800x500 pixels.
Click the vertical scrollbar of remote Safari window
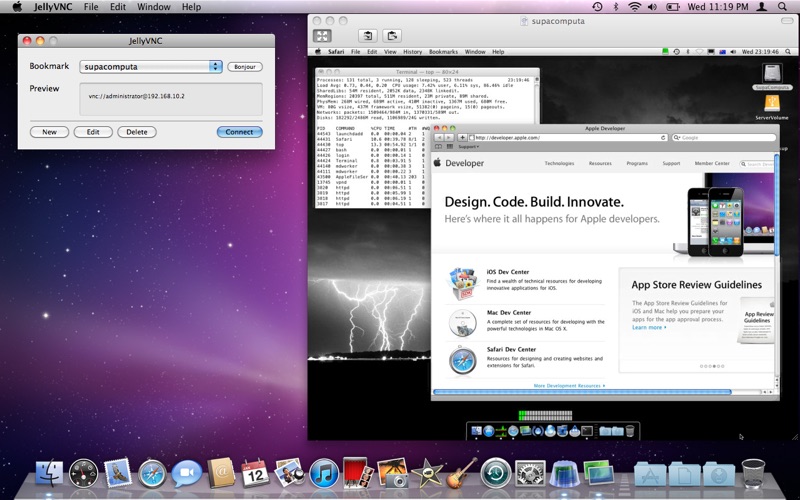(x=777, y=204)
